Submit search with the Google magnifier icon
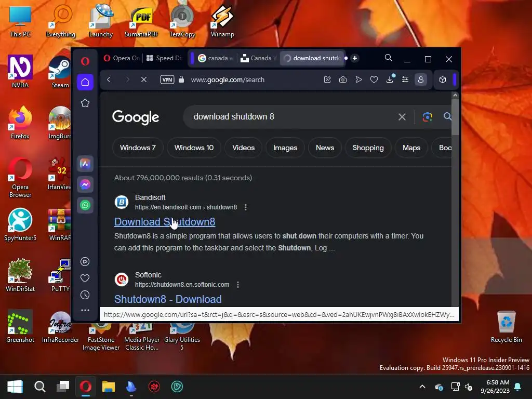This screenshot has width=532, height=399. 447,117
